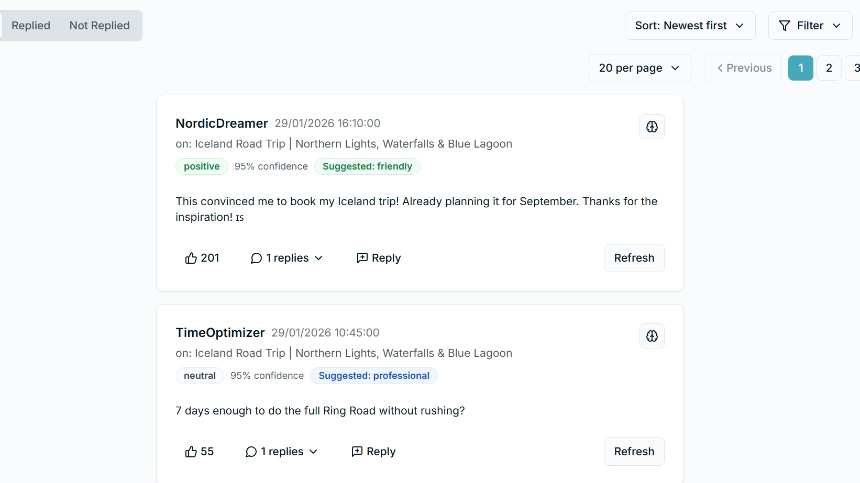The height and width of the screenshot is (483, 860).
Task: Go to the Previous page
Action: (745, 68)
